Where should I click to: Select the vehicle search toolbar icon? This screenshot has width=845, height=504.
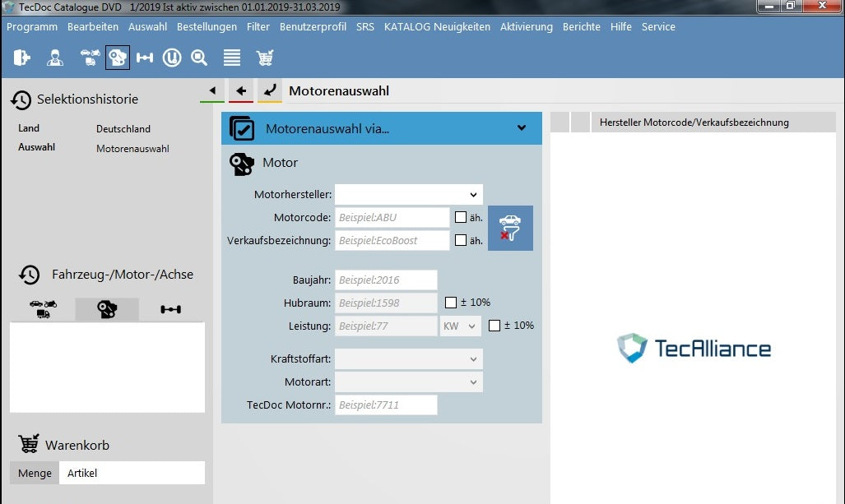click(90, 57)
